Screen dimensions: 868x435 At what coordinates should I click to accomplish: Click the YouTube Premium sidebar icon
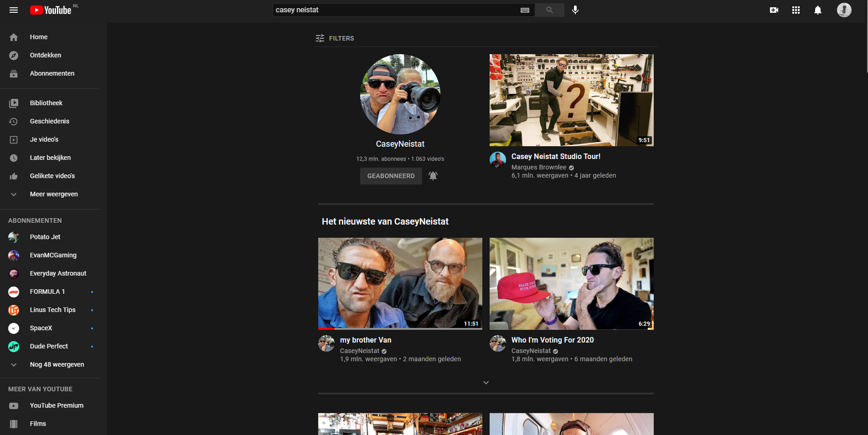click(14, 405)
